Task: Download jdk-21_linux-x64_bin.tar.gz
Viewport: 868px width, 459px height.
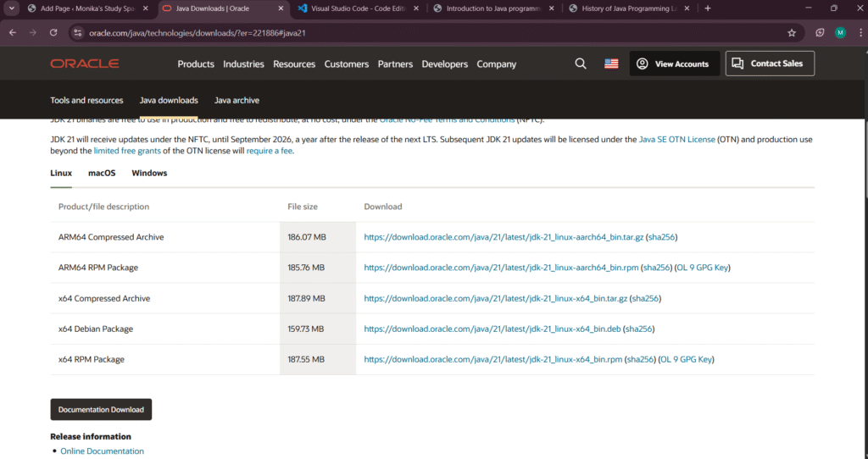Action: (495, 299)
